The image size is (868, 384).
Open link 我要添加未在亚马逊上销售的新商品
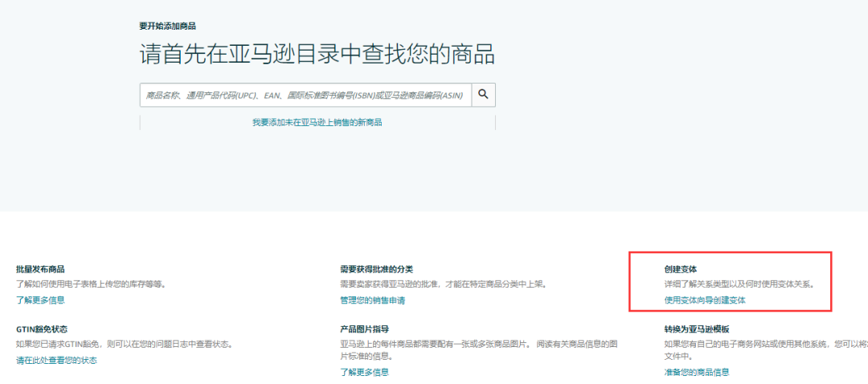(x=317, y=122)
